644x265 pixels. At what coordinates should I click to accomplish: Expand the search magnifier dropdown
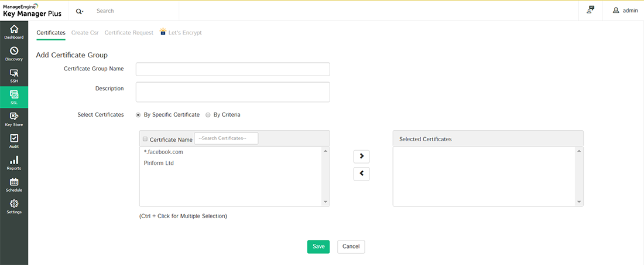click(80, 11)
